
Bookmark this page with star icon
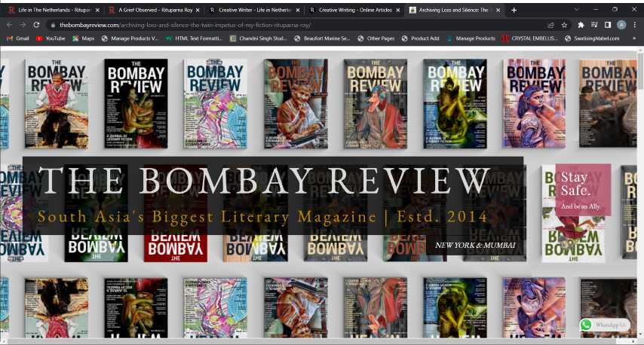click(x=564, y=25)
